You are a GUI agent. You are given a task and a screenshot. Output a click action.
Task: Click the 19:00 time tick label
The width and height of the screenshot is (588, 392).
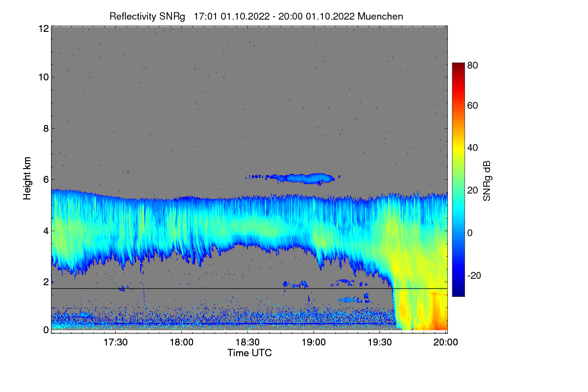[314, 342]
